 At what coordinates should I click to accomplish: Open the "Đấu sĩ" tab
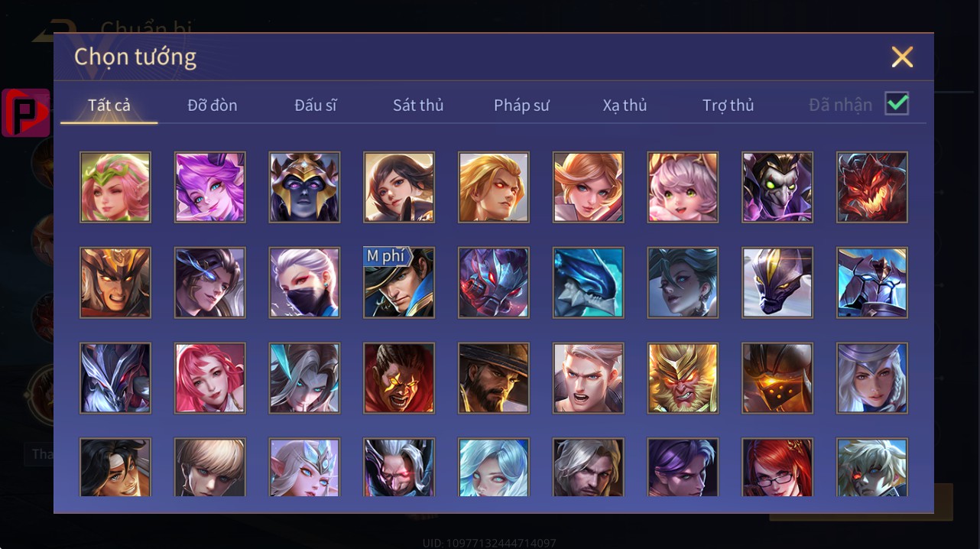316,106
